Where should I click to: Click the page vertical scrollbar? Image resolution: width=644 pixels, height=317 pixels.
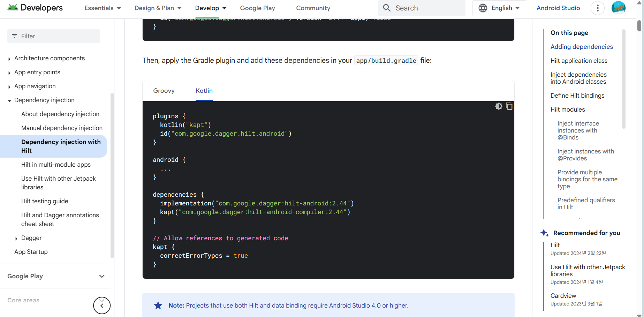click(x=639, y=26)
